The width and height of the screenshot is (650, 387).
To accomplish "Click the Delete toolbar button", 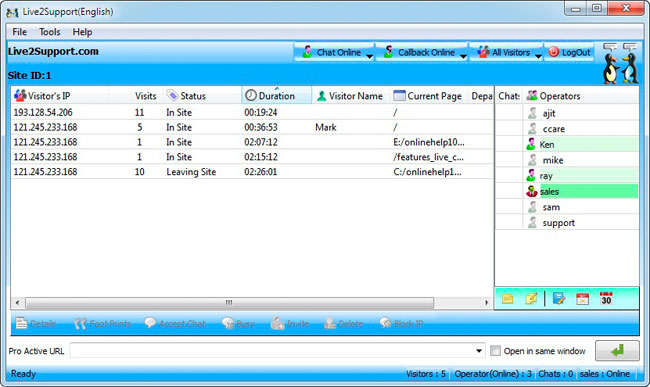I will [343, 324].
